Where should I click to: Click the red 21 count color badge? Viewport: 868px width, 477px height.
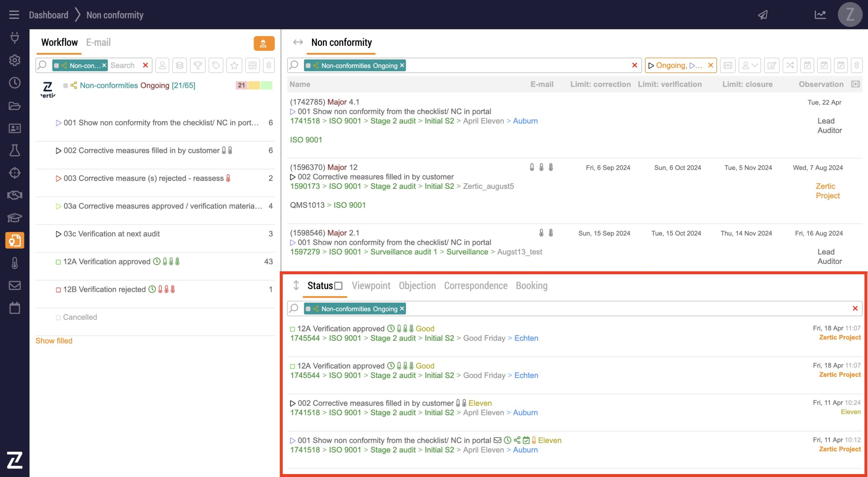(241, 85)
